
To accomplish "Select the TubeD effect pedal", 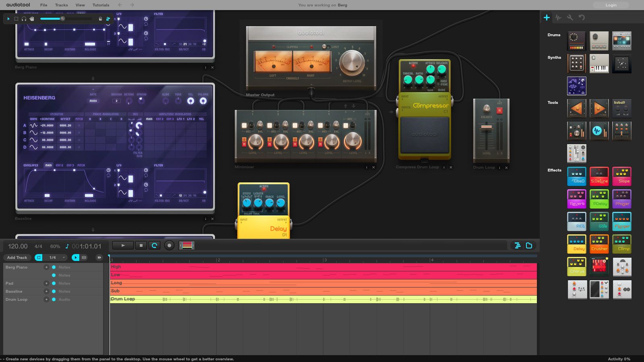I will (576, 176).
